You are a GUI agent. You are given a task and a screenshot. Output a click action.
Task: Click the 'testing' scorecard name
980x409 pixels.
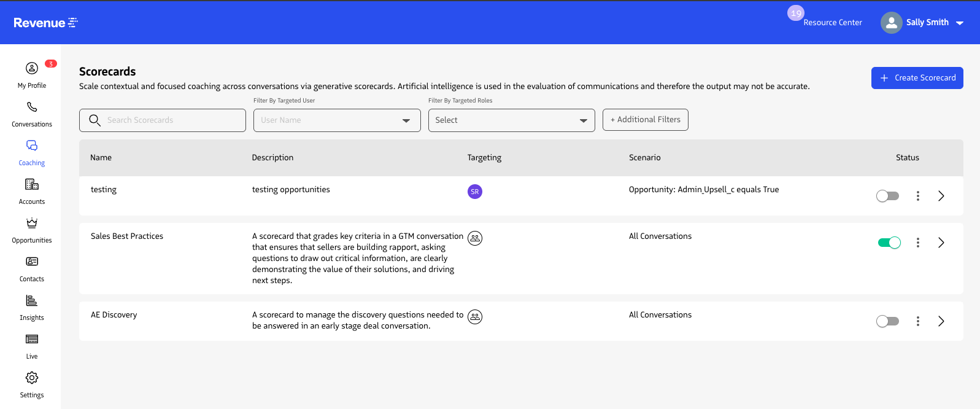coord(104,190)
